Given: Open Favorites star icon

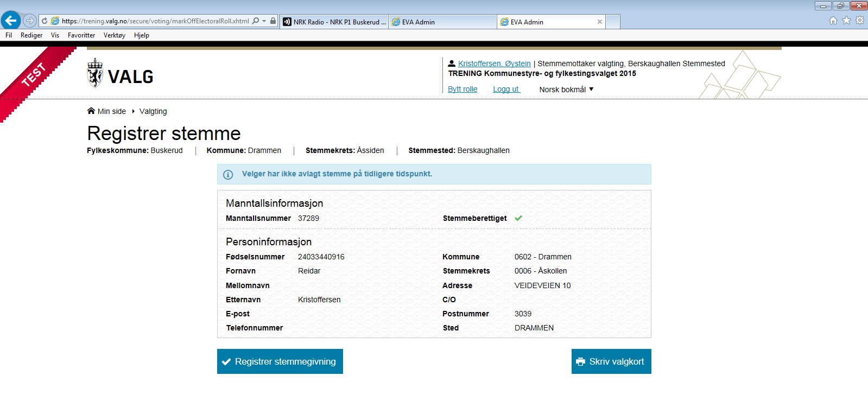Looking at the screenshot, I should coord(846,21).
